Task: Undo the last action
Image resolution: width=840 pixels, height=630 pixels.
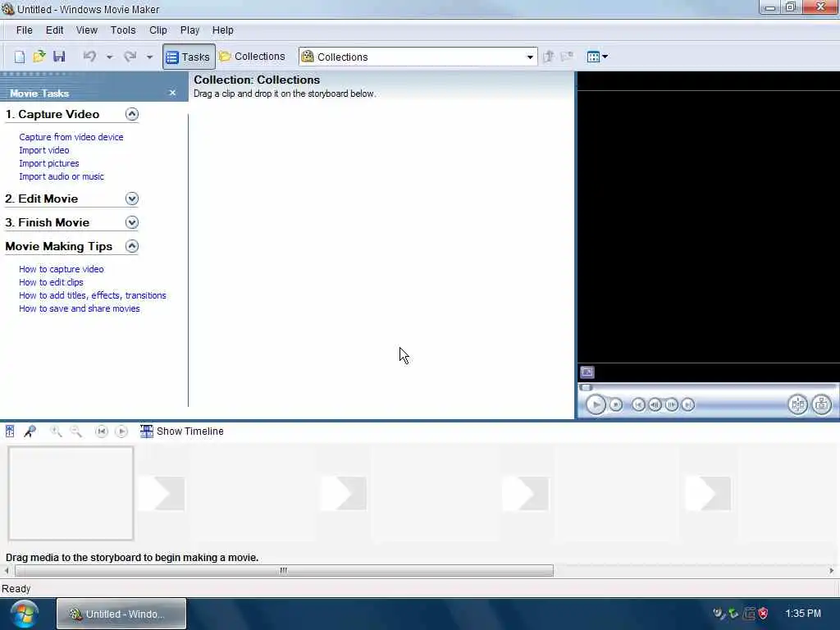Action: pos(89,57)
